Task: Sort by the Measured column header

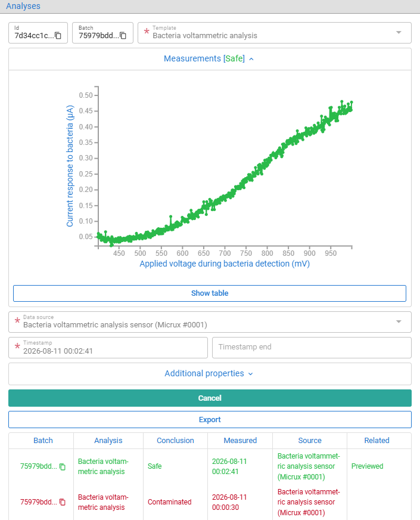Action: click(x=240, y=441)
